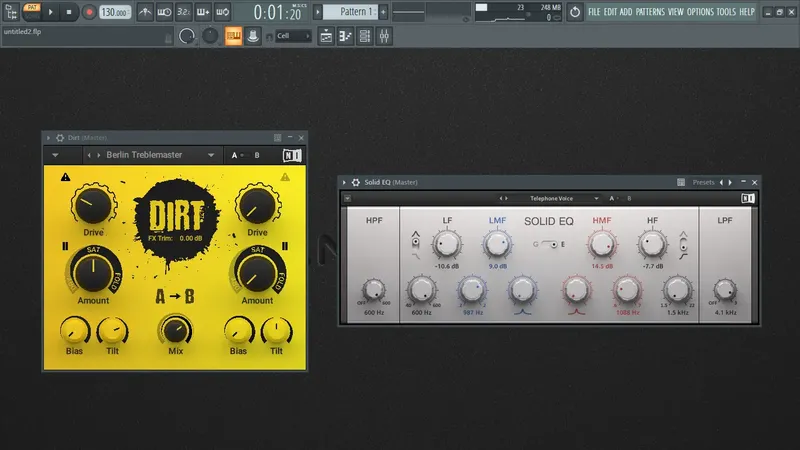Toggle the detached window icon in Dirt title bar

click(278, 138)
